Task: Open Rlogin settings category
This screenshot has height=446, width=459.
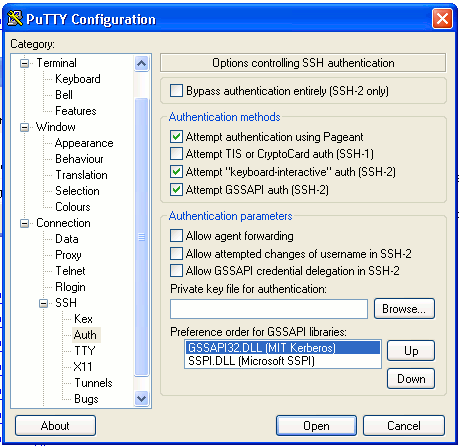Action: coord(70,287)
